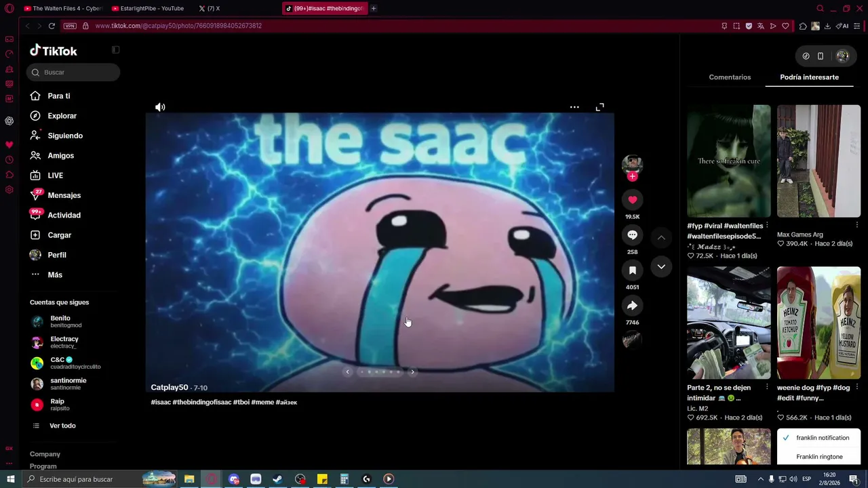Open the video's three-dot options menu
This screenshot has height=488, width=868.
(x=574, y=107)
